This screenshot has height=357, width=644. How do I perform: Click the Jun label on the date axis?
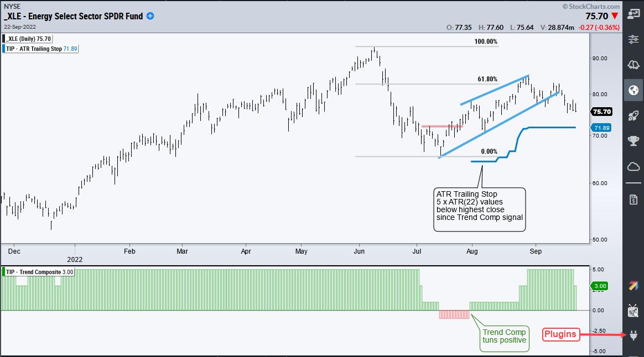coord(359,251)
